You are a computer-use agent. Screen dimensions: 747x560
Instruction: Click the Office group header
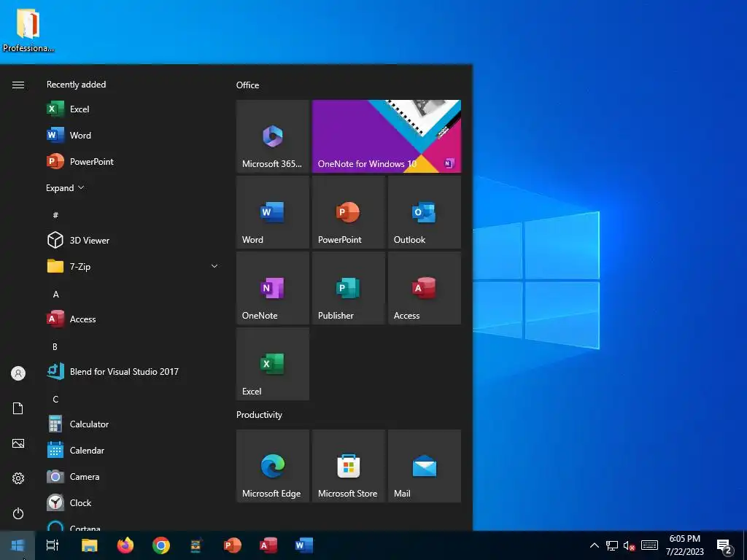point(248,85)
